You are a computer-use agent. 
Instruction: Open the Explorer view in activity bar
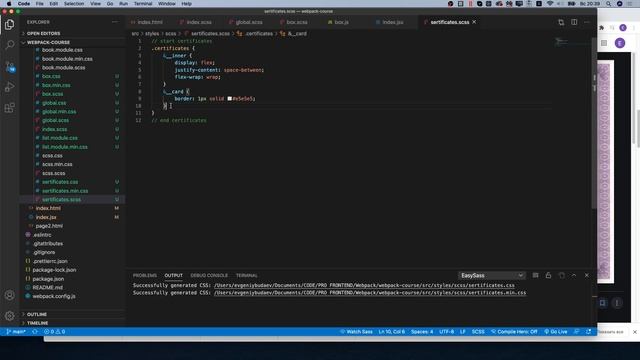[x=9, y=24]
